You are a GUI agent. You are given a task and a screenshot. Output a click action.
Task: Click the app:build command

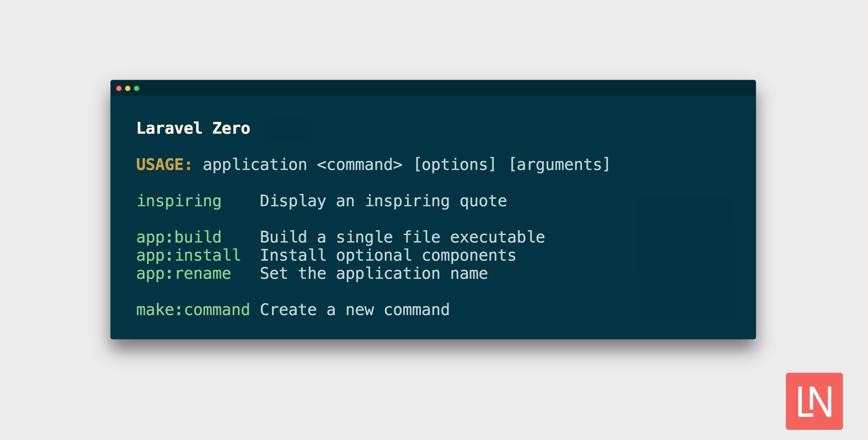(x=179, y=237)
